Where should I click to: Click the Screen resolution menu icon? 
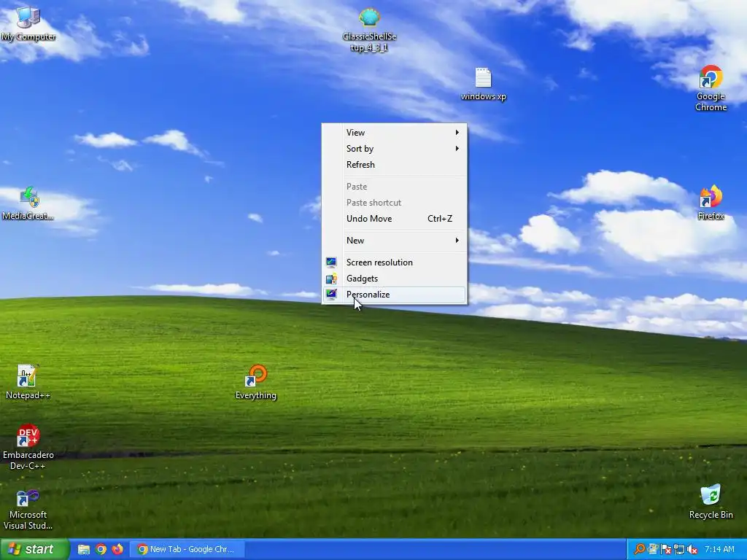(x=331, y=262)
